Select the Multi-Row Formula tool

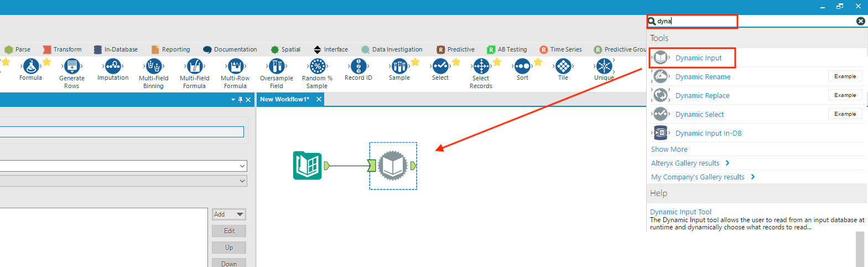[236, 66]
